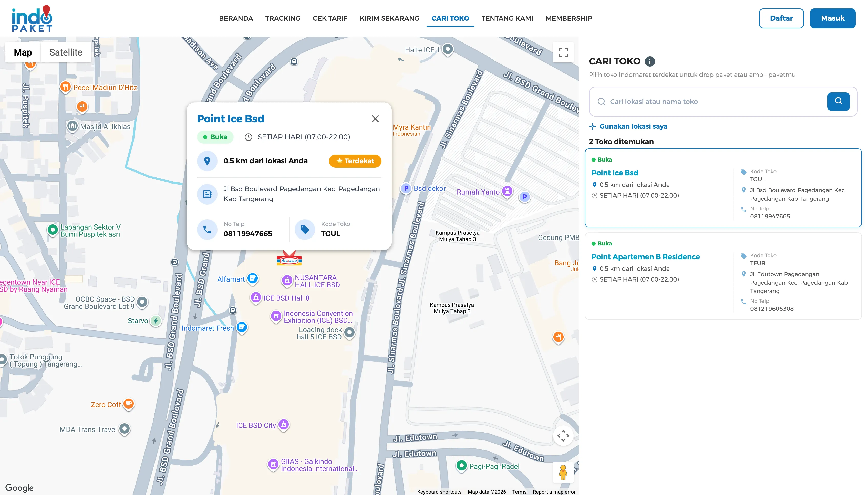
Task: Open CEK TARIF in navigation
Action: click(x=330, y=18)
